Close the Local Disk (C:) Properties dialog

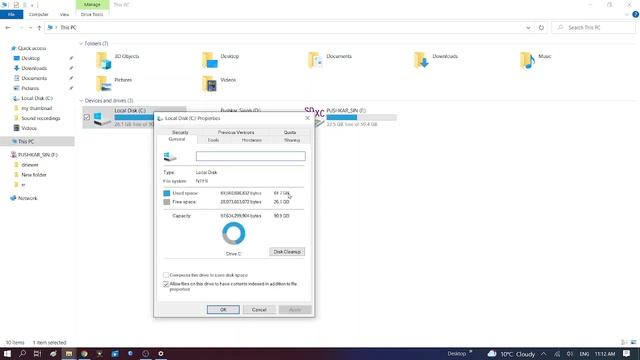click(307, 118)
